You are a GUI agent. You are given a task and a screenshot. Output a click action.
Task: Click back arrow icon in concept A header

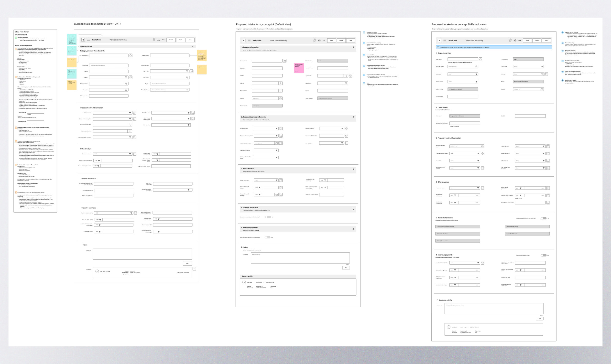244,41
